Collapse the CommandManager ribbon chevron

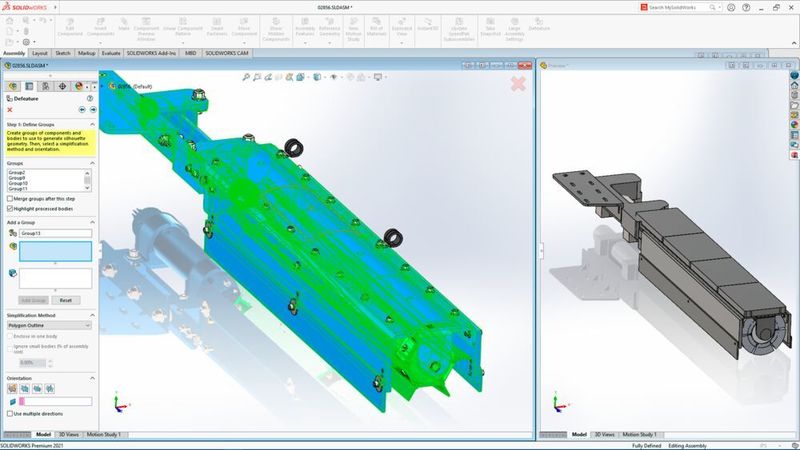(794, 43)
